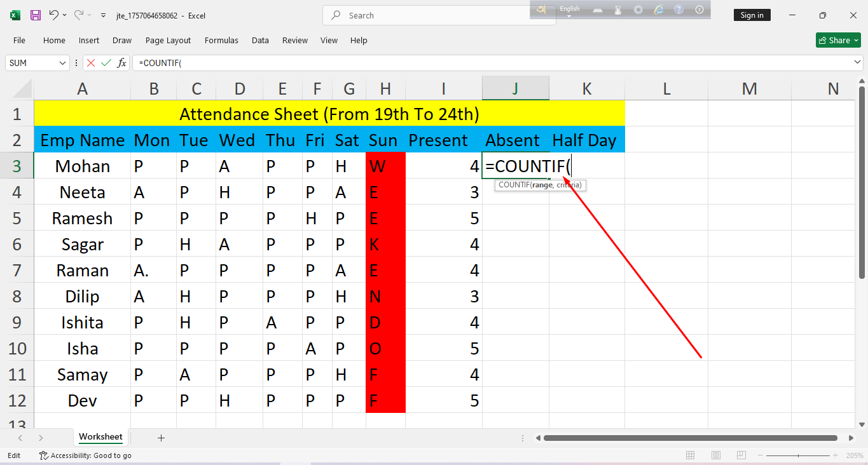Switch to Normal view in status bar
The height and width of the screenshot is (465, 868).
pyautogui.click(x=690, y=455)
